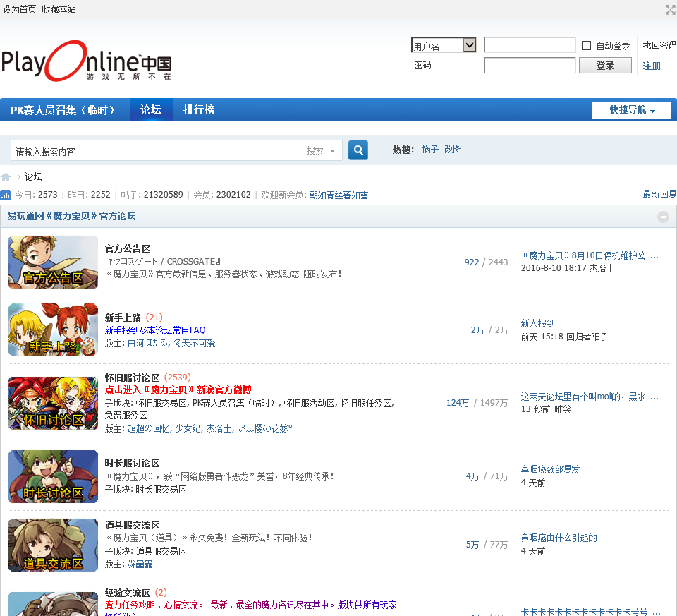Open latest post 这两天论坛里有个叫mo哈的

pos(590,397)
